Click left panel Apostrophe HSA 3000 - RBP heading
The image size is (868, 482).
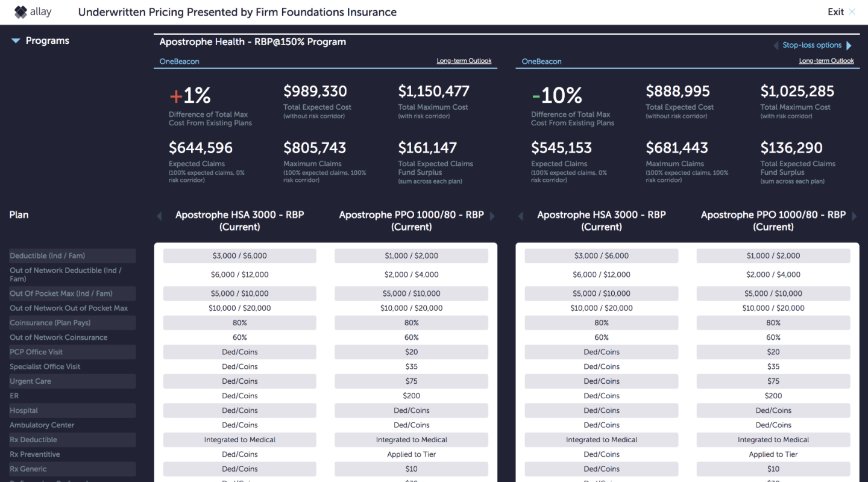pyautogui.click(x=240, y=221)
